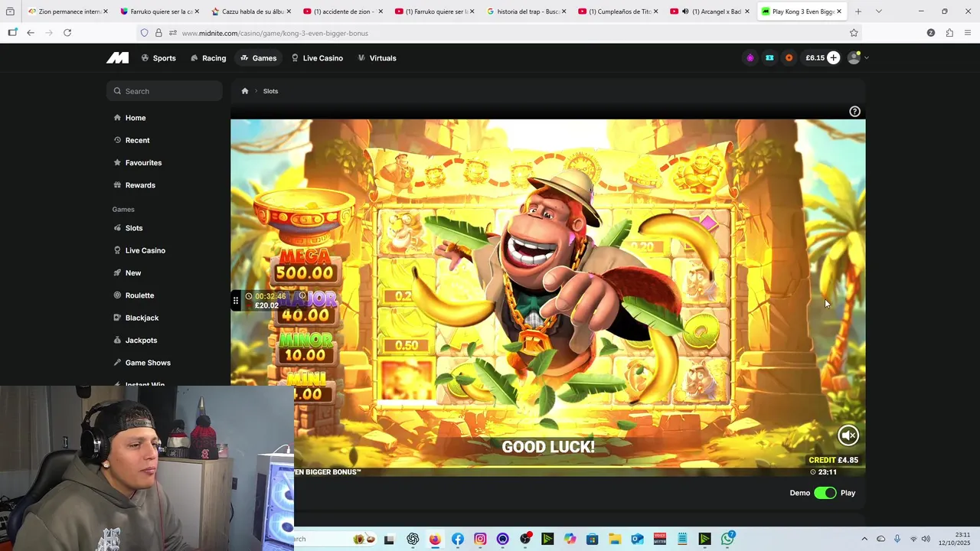Reload the page
The height and width of the screenshot is (551, 980).
coord(67,33)
